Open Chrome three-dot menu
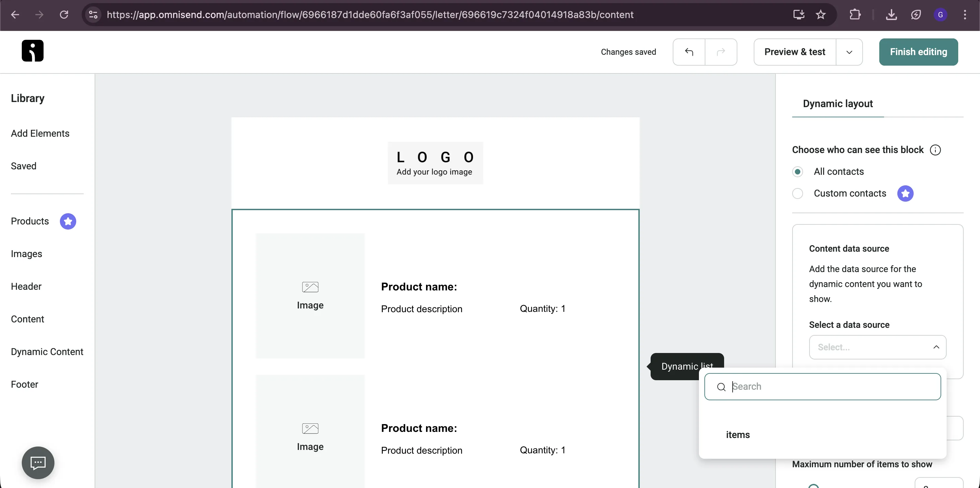This screenshot has height=488, width=980. coord(965,14)
